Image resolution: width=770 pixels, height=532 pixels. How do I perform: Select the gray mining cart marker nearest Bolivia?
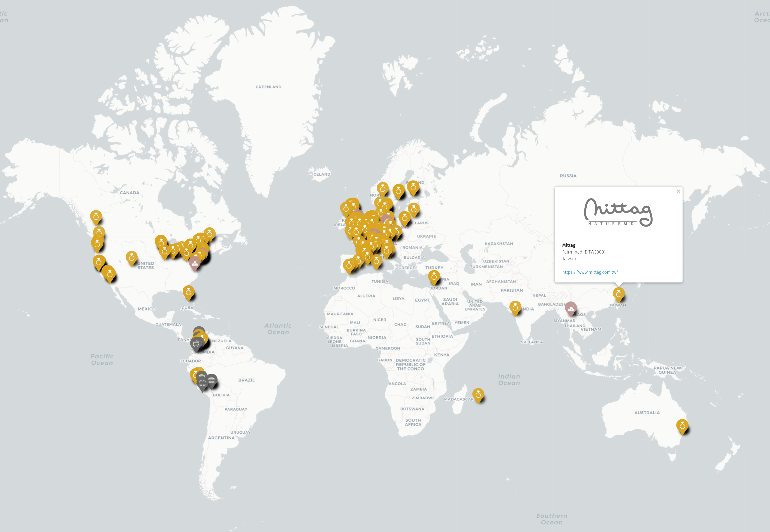point(211,380)
